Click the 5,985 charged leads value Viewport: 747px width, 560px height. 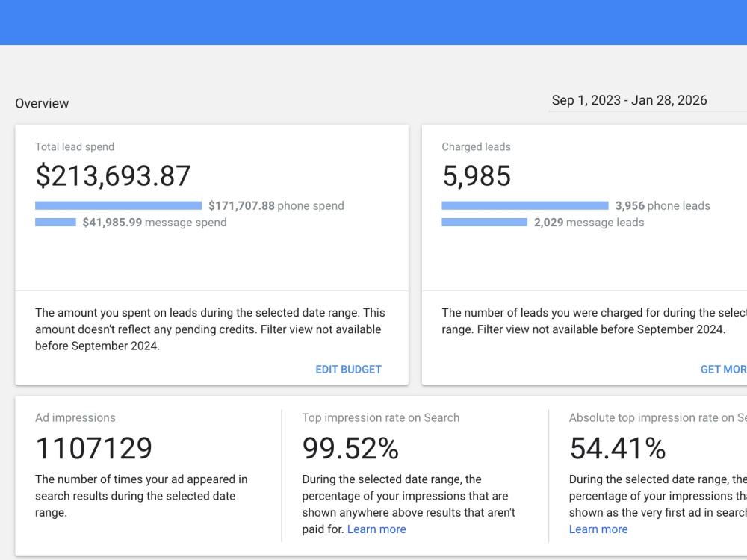click(x=477, y=175)
